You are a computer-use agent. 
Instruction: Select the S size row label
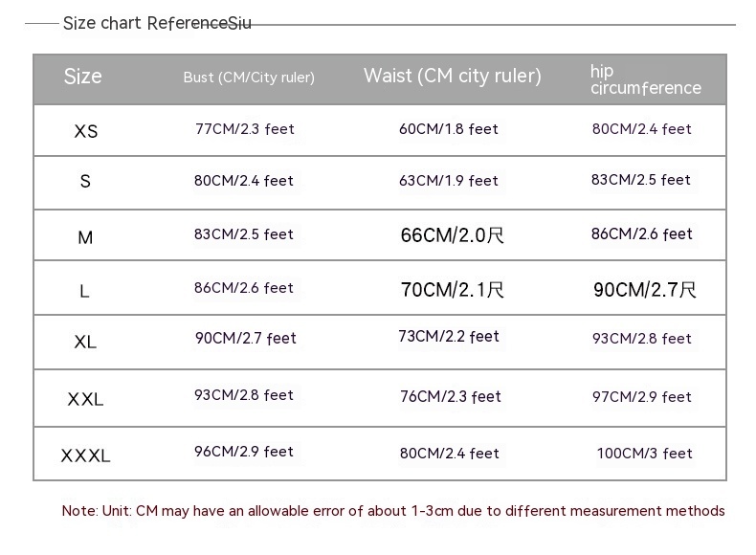click(85, 181)
